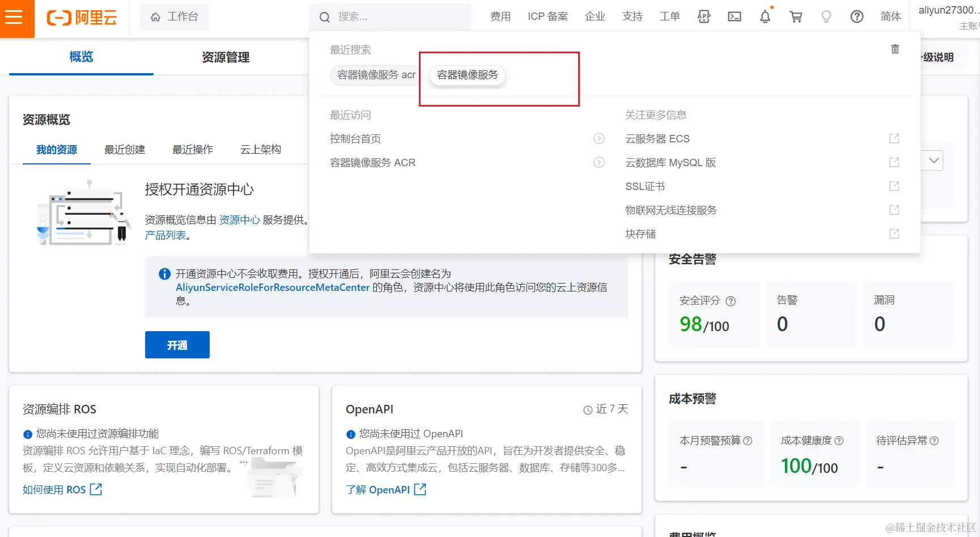Click the 100/100 cost health score
Image resolution: width=980 pixels, height=537 pixels.
(809, 466)
